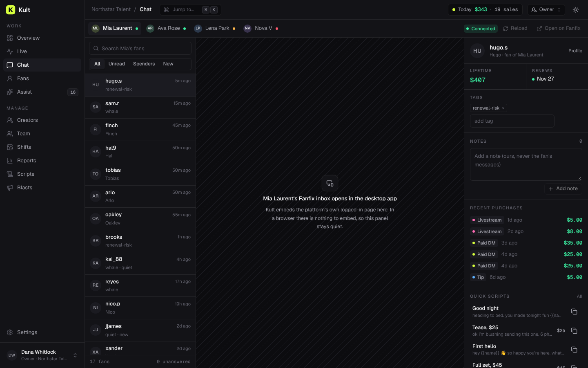Click Open on Fanfix link

pos(559,29)
